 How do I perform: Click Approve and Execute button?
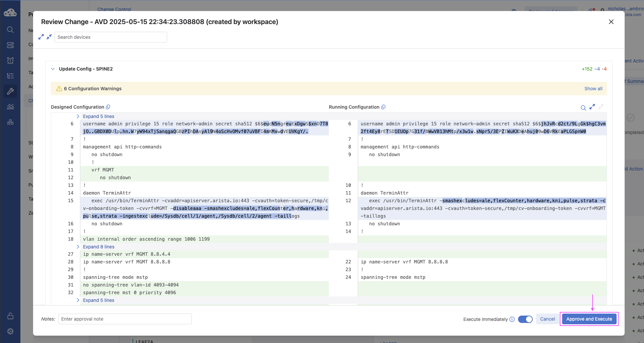click(x=589, y=319)
